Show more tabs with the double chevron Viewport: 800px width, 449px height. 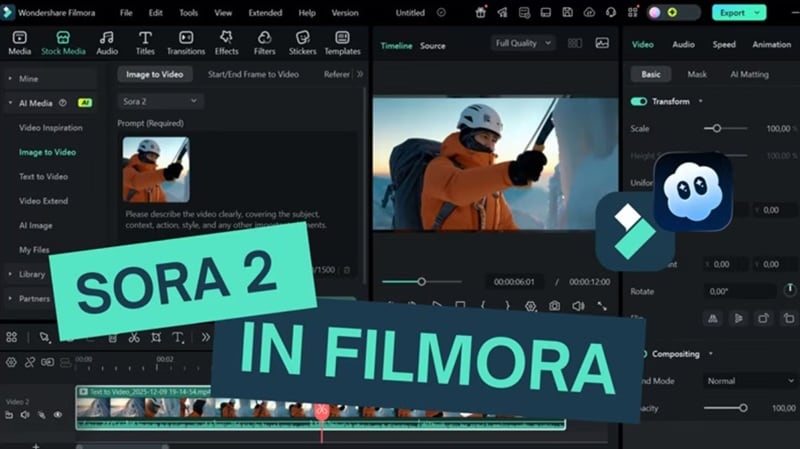tap(360, 74)
